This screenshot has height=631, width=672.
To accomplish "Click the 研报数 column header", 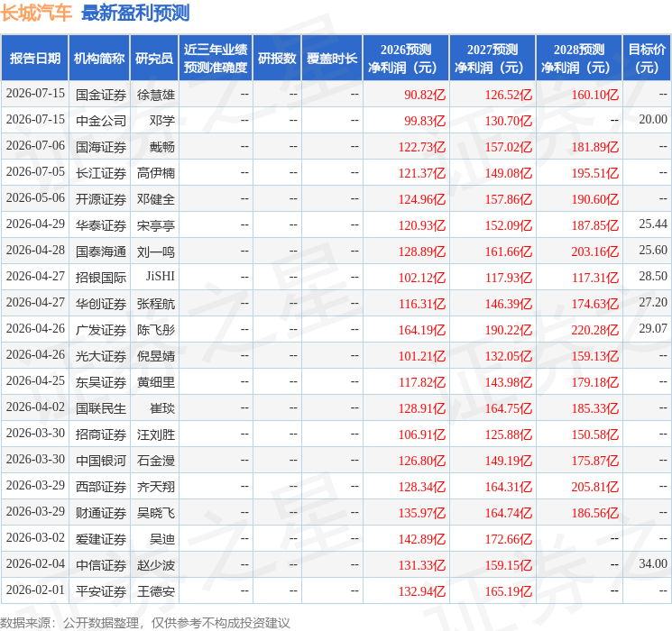I will point(277,59).
